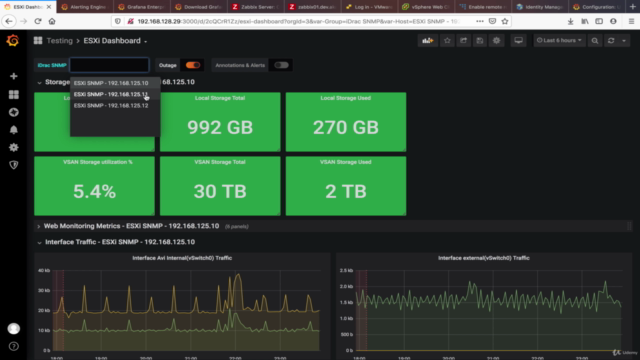
Task: Open the Grafana logo home menu
Action: coord(13,40)
